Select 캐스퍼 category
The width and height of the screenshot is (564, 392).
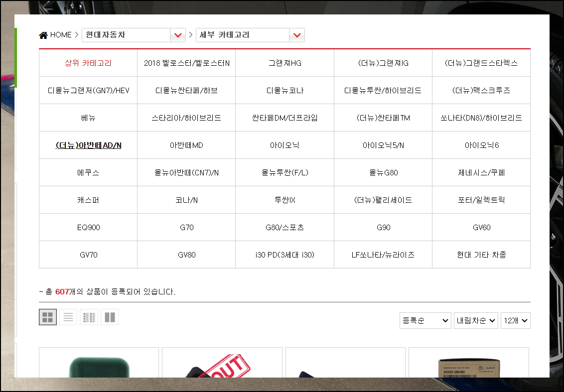pyautogui.click(x=88, y=200)
